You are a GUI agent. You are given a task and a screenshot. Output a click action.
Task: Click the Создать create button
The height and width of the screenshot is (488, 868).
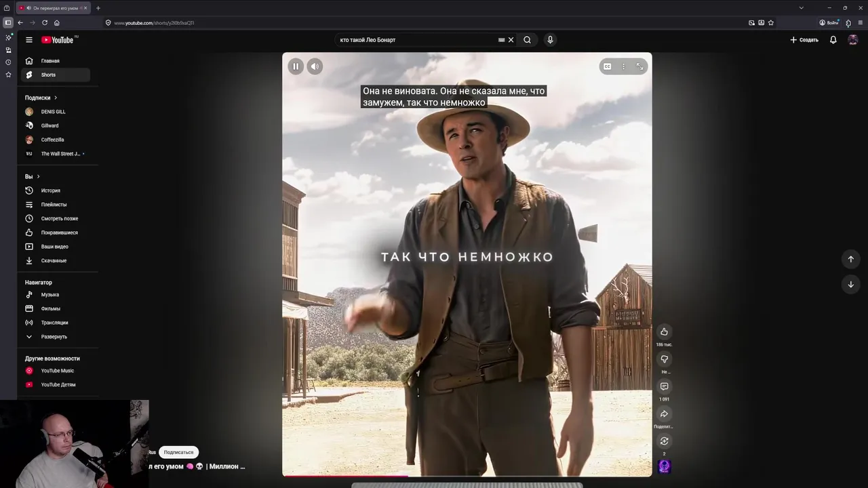click(x=804, y=40)
